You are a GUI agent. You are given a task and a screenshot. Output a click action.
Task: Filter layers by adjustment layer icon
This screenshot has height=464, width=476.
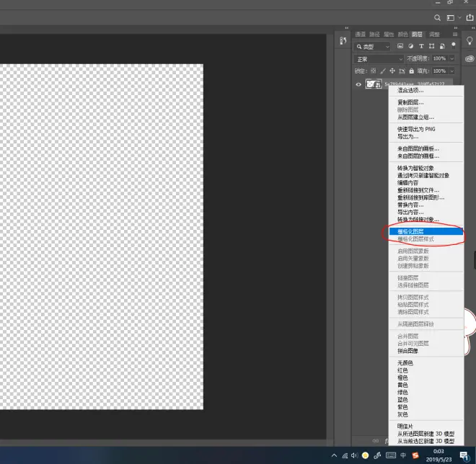point(411,46)
